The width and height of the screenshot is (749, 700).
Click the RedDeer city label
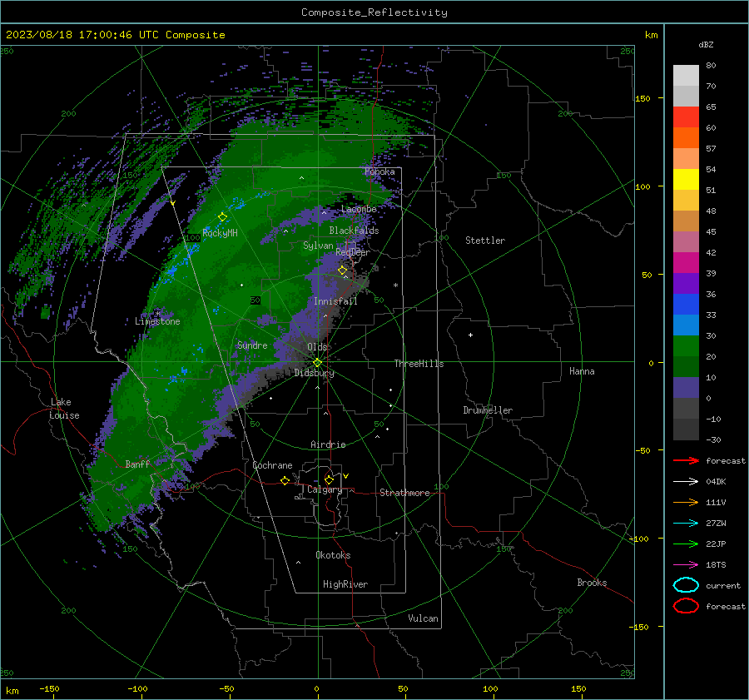point(353,252)
